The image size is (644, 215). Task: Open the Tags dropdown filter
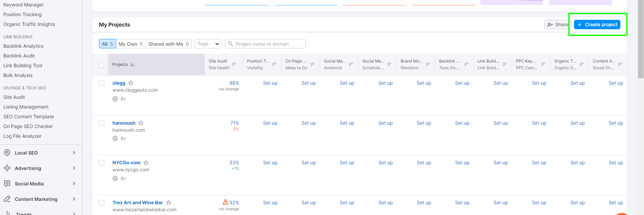[208, 44]
